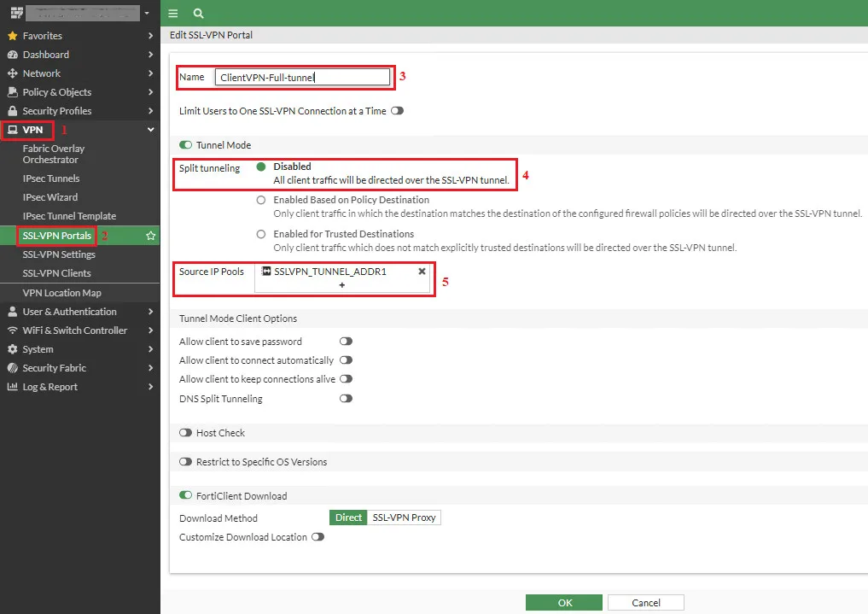This screenshot has height=614, width=868.
Task: Click the Network cross-arrows icon
Action: coord(12,73)
